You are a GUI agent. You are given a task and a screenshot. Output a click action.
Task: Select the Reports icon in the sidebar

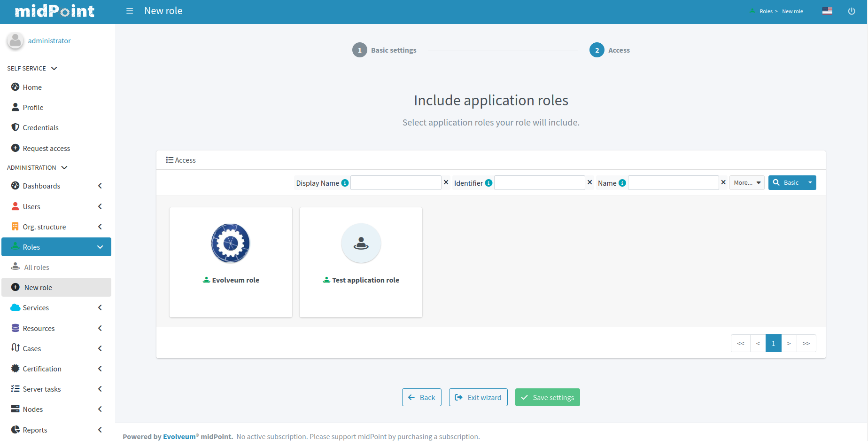(x=15, y=430)
